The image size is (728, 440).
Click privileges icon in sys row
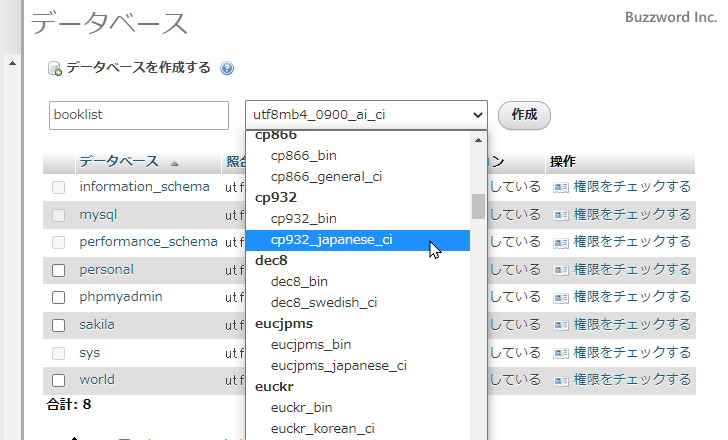coord(561,353)
